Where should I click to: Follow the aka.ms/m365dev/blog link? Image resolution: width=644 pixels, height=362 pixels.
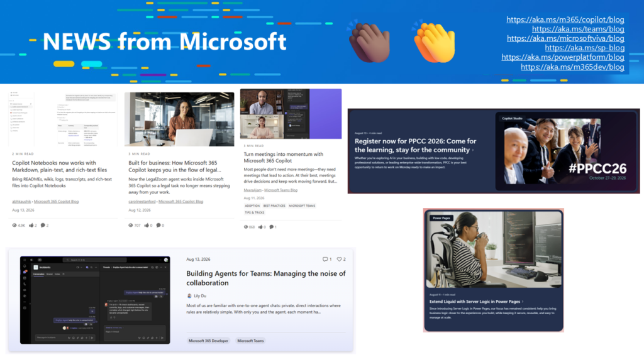pyautogui.click(x=572, y=67)
